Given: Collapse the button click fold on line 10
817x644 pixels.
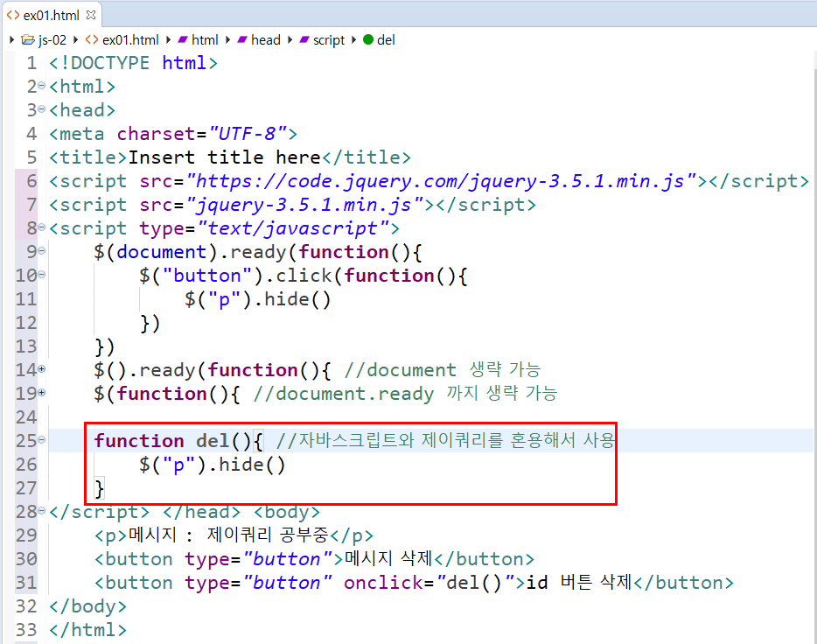Looking at the screenshot, I should (42, 274).
